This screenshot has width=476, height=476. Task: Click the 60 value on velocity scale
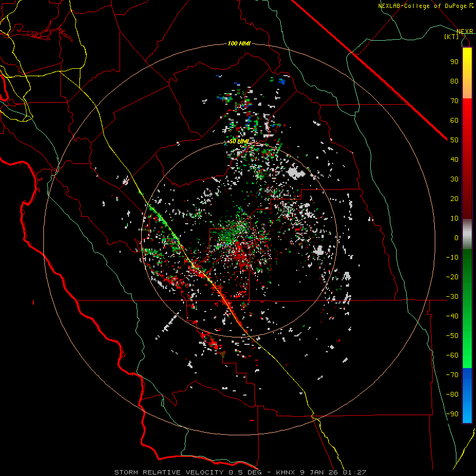(454, 121)
